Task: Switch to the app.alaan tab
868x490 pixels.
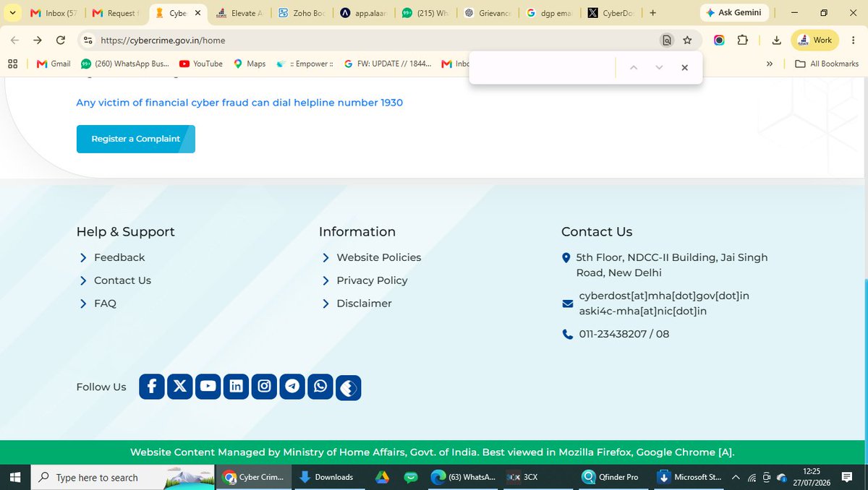Action: pyautogui.click(x=365, y=13)
